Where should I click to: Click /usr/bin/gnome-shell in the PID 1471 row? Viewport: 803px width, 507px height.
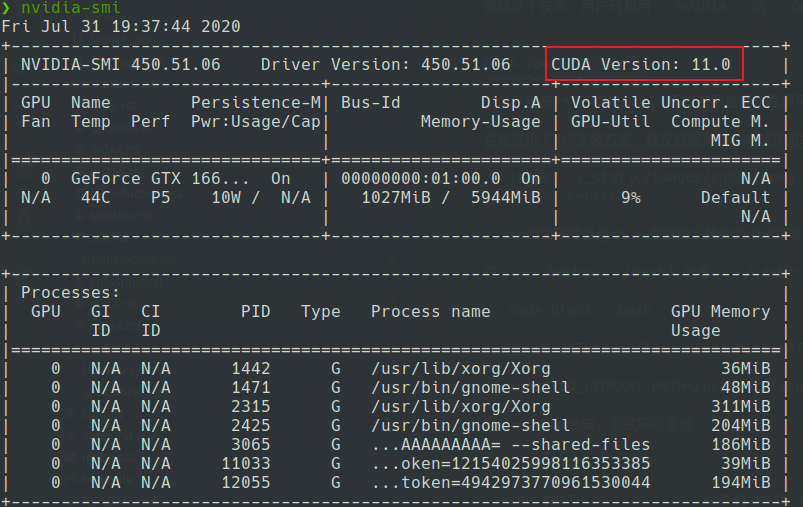471,387
